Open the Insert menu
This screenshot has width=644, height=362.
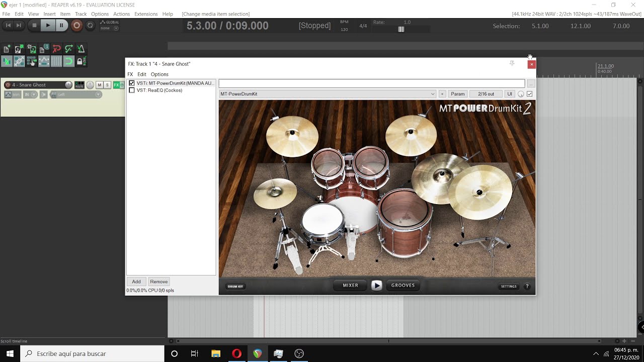point(49,14)
